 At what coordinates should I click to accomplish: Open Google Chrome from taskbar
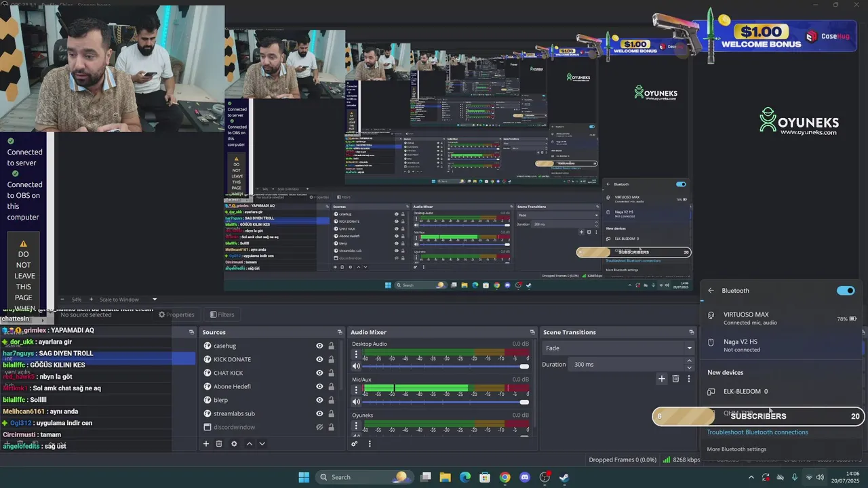(505, 477)
